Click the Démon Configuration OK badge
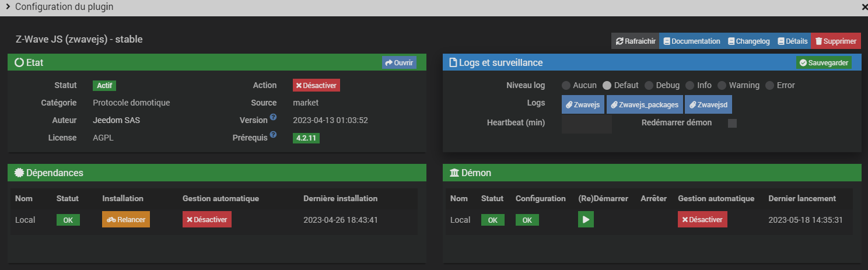Screen dimensions: 868x270 (x=527, y=220)
